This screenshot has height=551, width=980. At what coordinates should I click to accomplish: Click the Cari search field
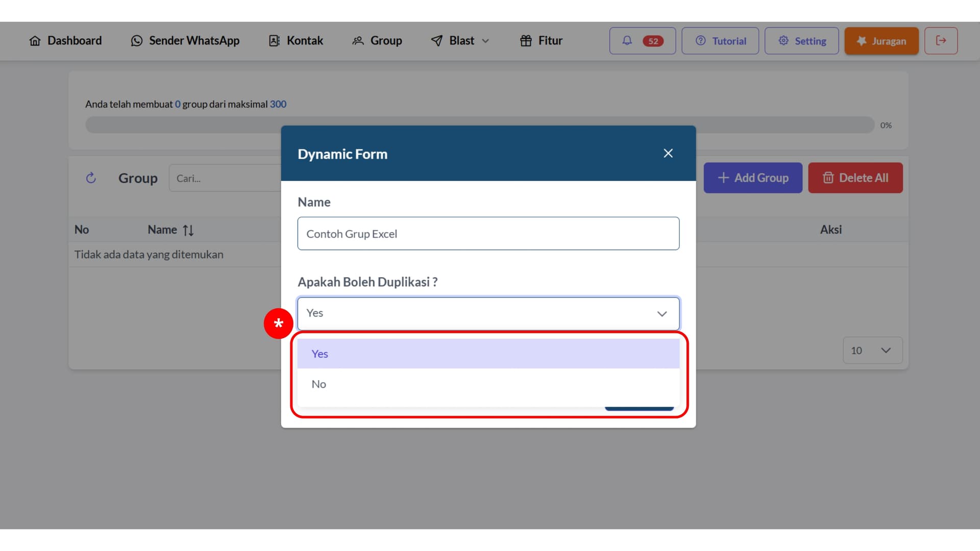(226, 178)
